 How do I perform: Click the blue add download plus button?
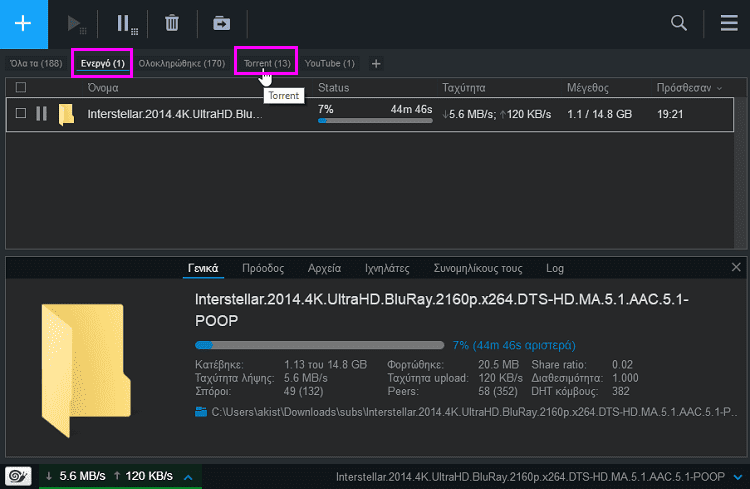23,23
